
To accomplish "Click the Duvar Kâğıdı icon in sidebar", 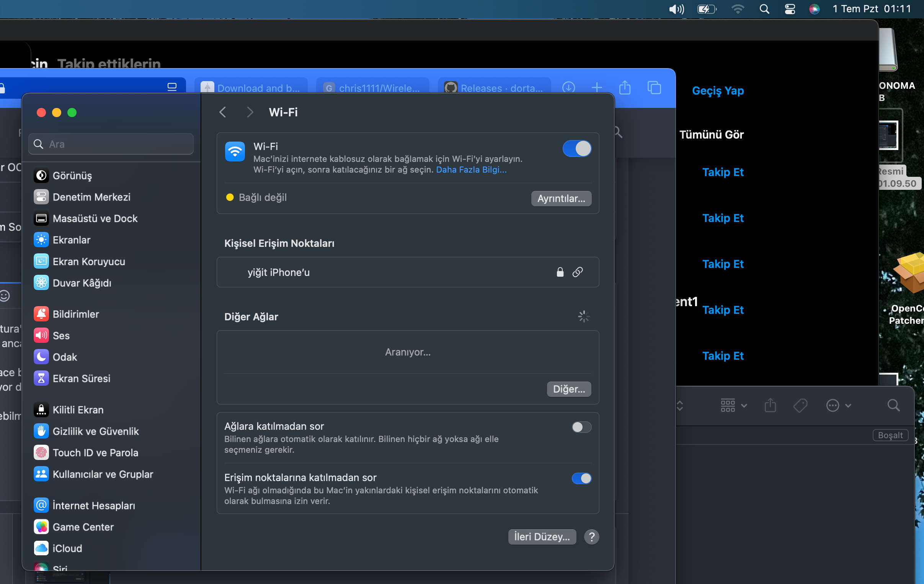I will (x=41, y=283).
